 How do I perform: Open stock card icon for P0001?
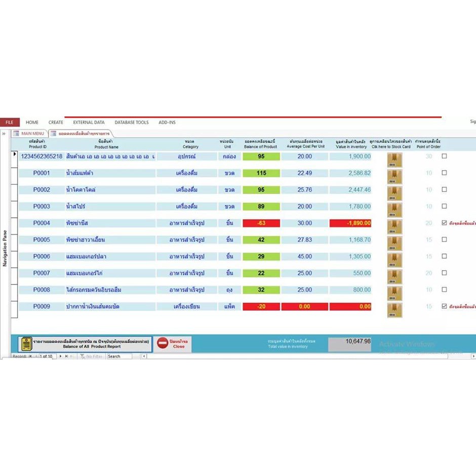click(394, 175)
